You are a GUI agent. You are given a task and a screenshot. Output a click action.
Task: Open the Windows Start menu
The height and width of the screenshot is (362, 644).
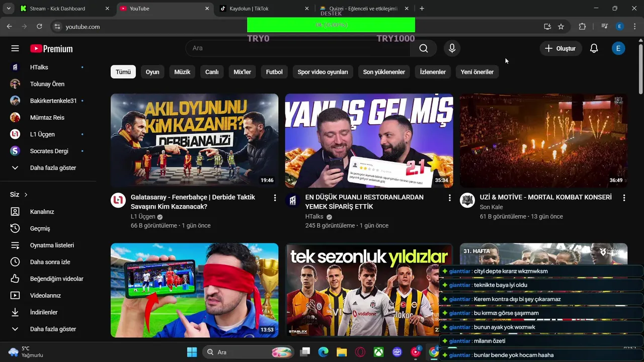click(192, 352)
